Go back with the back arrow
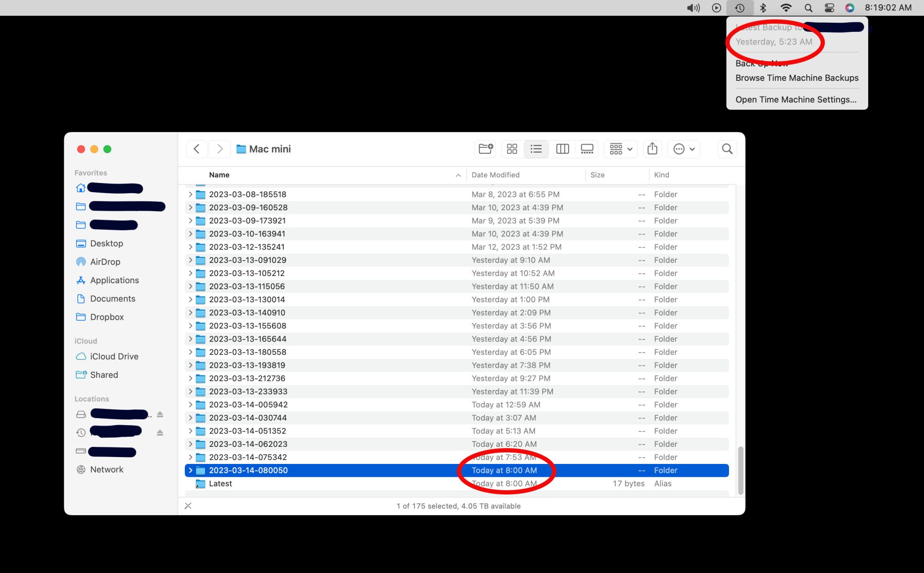 pyautogui.click(x=196, y=149)
